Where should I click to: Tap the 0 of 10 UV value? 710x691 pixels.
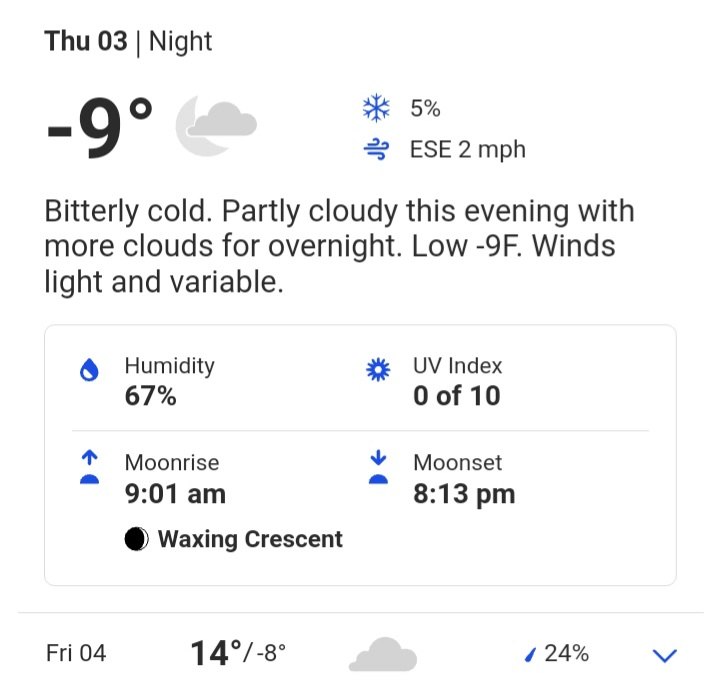pyautogui.click(x=457, y=396)
